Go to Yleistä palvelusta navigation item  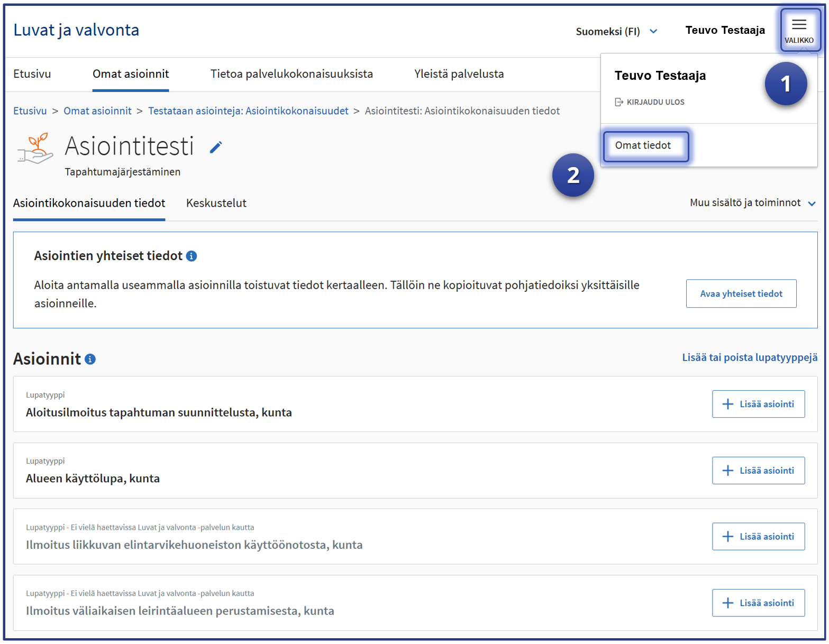point(459,74)
